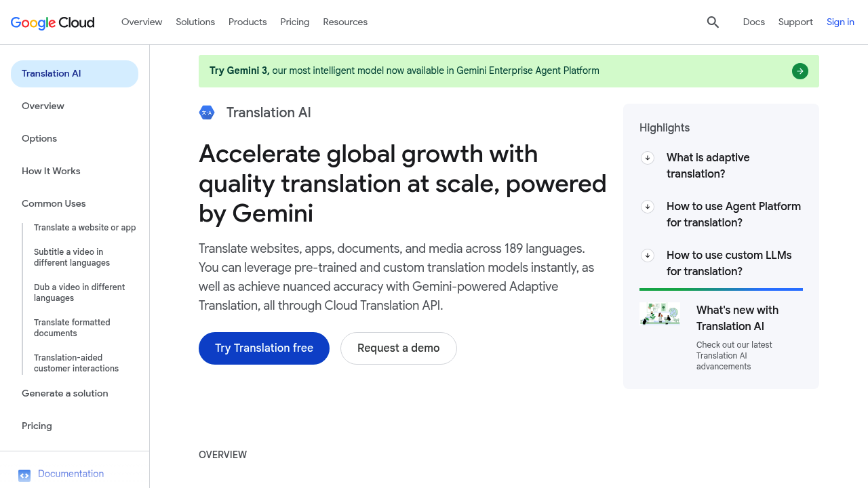Select Dub a video in different languages
Screen dimensions: 868x488
pos(79,293)
